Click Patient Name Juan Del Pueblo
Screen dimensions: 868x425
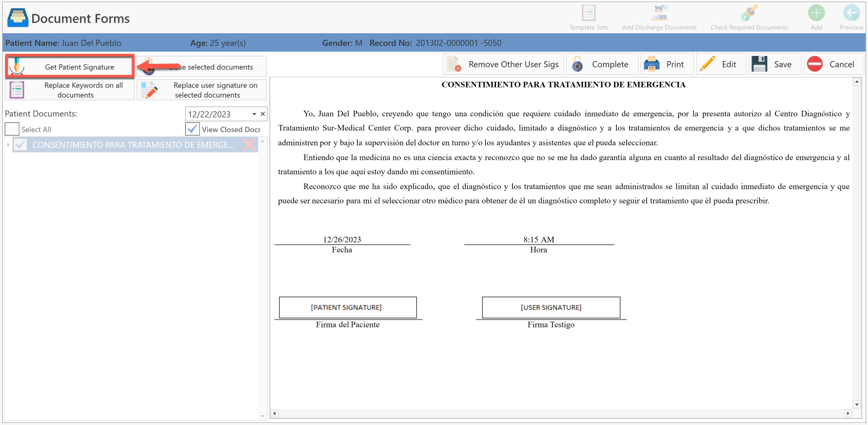click(63, 43)
